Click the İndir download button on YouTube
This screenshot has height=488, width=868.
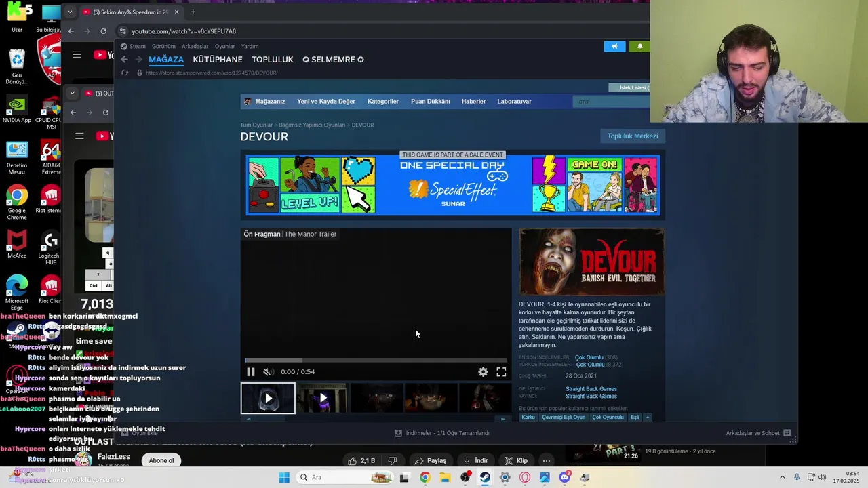point(475,460)
